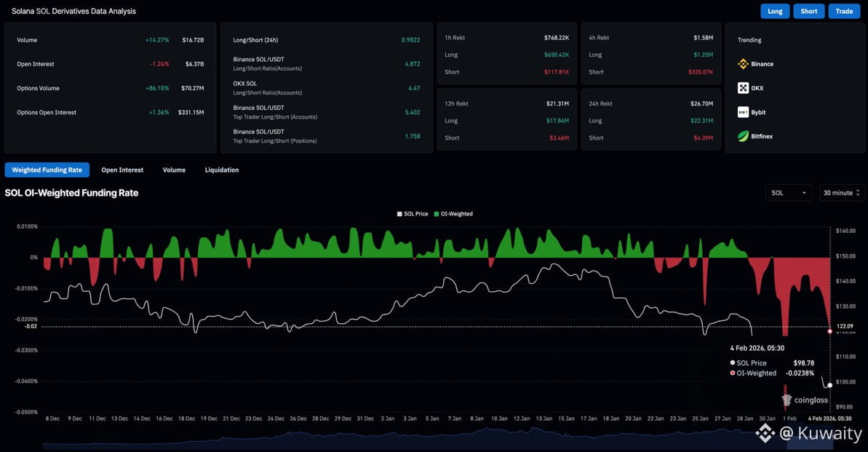Switch to the Open Interest tab

point(122,170)
